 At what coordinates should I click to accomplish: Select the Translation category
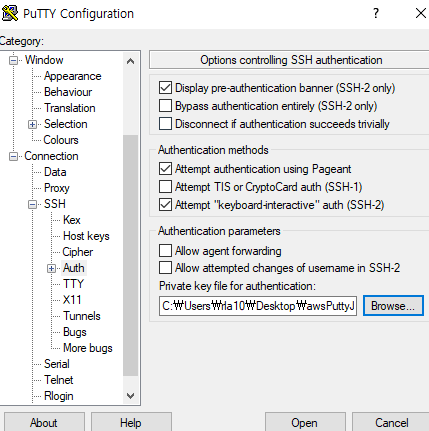coord(70,108)
